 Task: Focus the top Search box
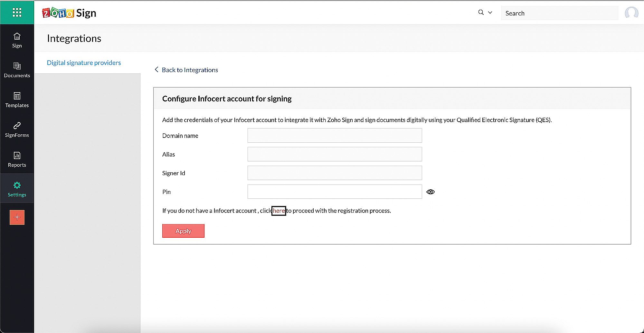559,13
